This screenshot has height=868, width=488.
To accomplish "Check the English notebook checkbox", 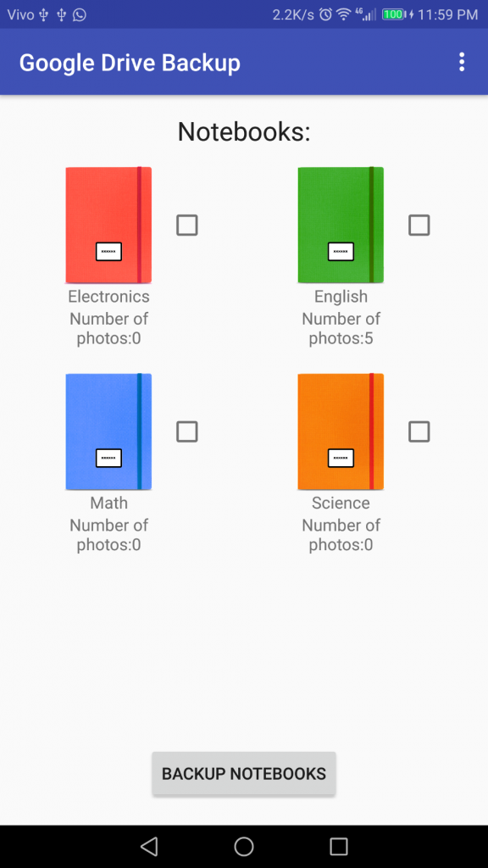I will (x=419, y=225).
